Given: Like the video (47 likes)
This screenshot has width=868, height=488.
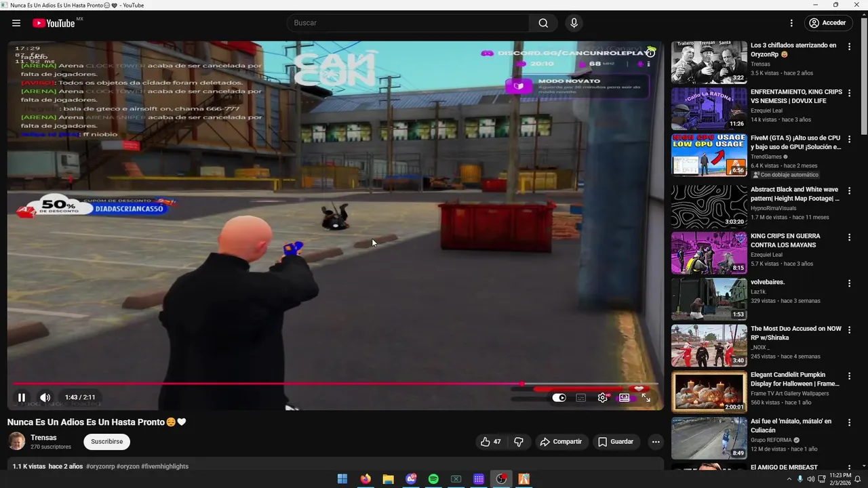Looking at the screenshot, I should click(x=491, y=442).
